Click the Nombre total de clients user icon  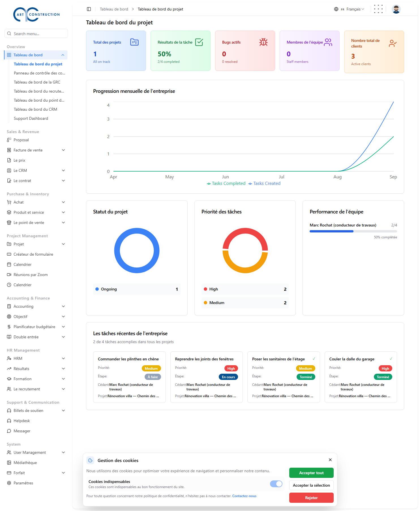click(x=393, y=43)
